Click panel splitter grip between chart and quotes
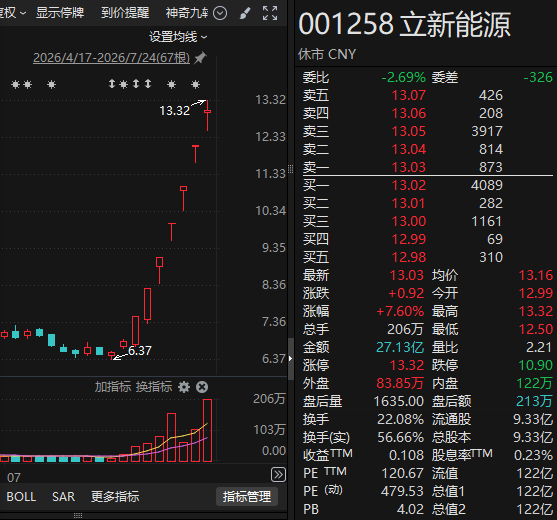This screenshot has height=520, width=557. coord(291,169)
